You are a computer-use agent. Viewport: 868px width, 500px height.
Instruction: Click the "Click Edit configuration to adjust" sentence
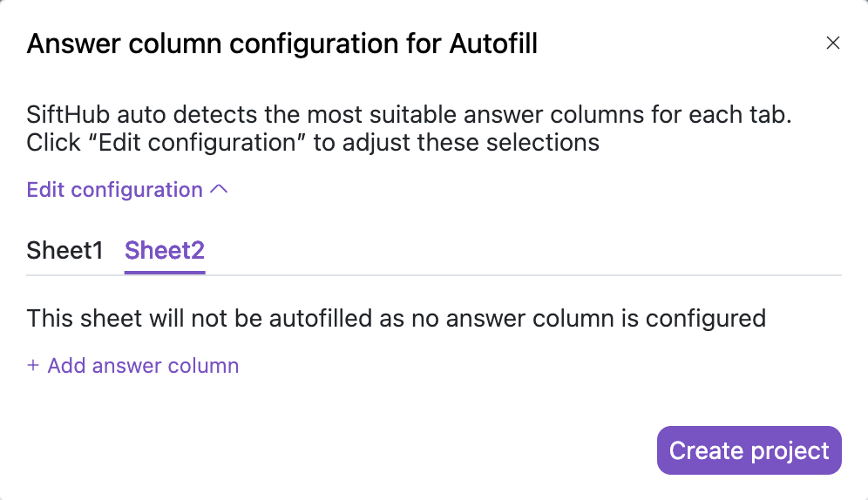click(x=313, y=143)
